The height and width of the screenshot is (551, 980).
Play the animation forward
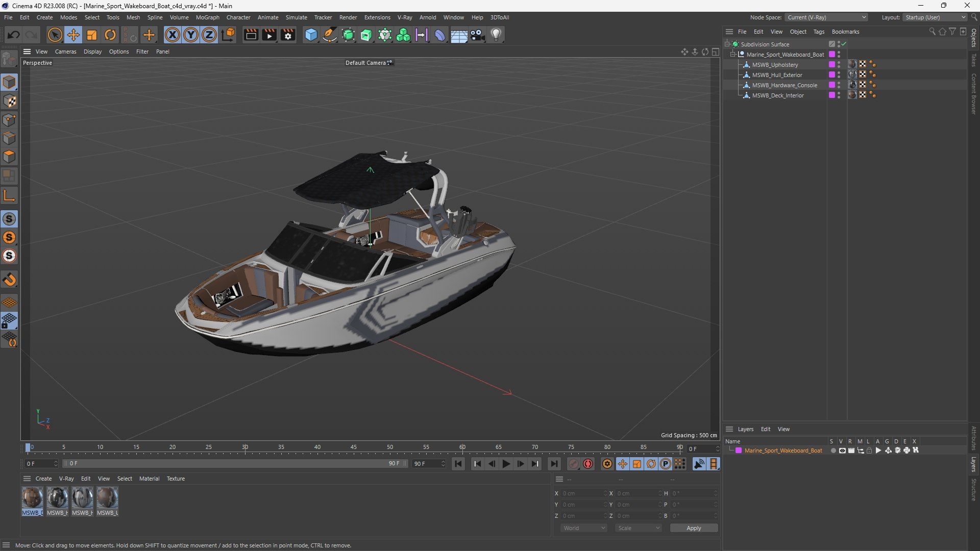point(506,464)
